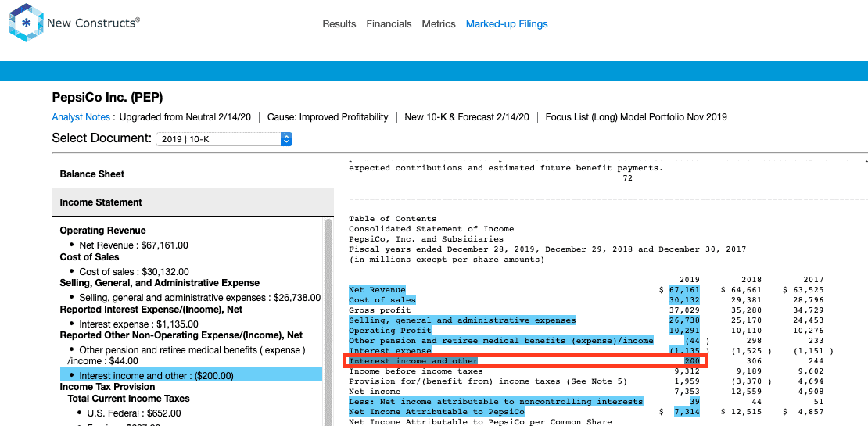Click the sidebar vertical scrollbar

click(328, 321)
